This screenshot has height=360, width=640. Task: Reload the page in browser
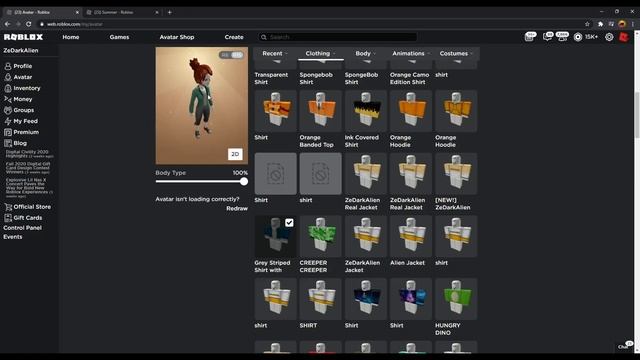29,24
